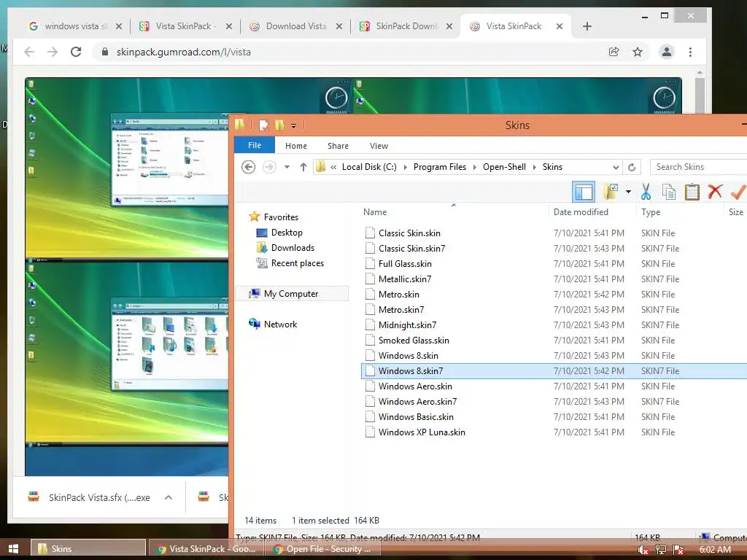Viewport: 747px width, 560px height.
Task: Open the File ribbon tab
Action: 255,145
